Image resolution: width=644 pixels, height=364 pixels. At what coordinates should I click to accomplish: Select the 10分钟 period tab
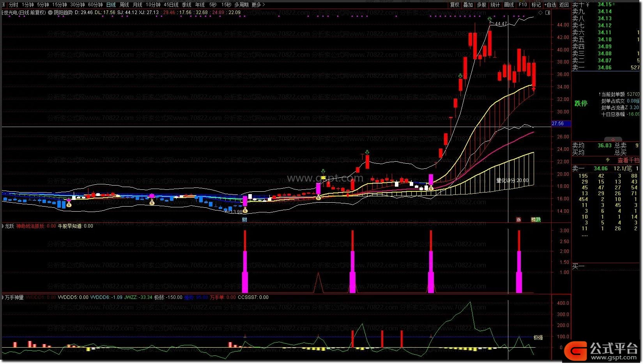point(153,5)
